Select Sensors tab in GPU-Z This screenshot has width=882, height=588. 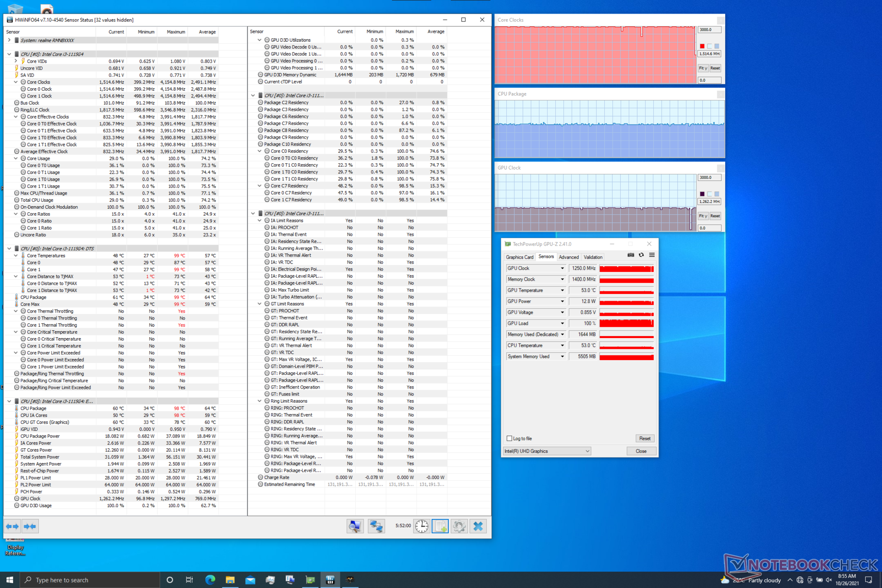coord(546,257)
